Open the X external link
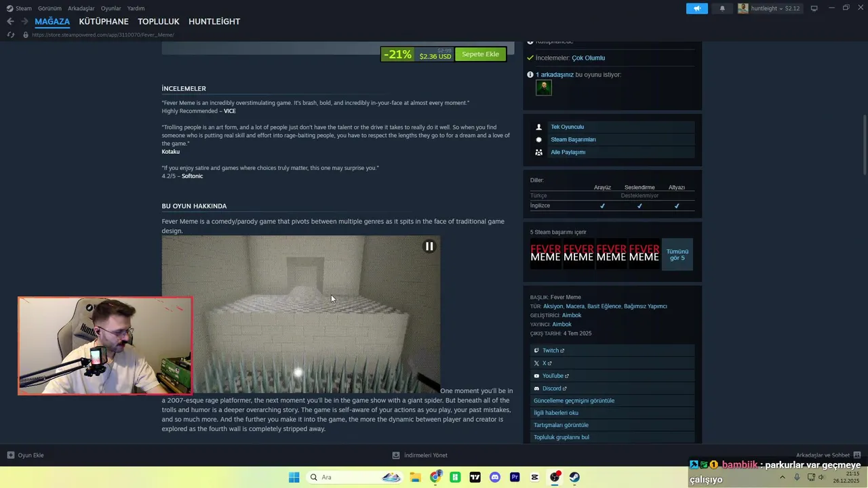 pos(612,363)
